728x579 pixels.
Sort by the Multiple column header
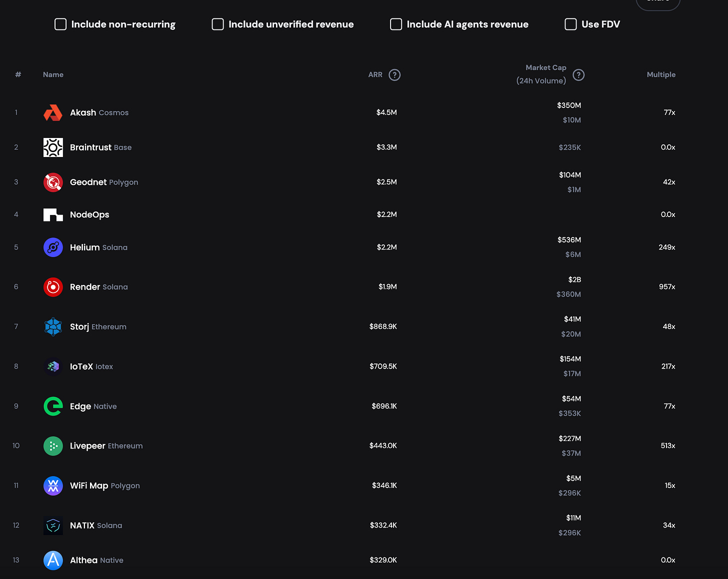point(661,74)
